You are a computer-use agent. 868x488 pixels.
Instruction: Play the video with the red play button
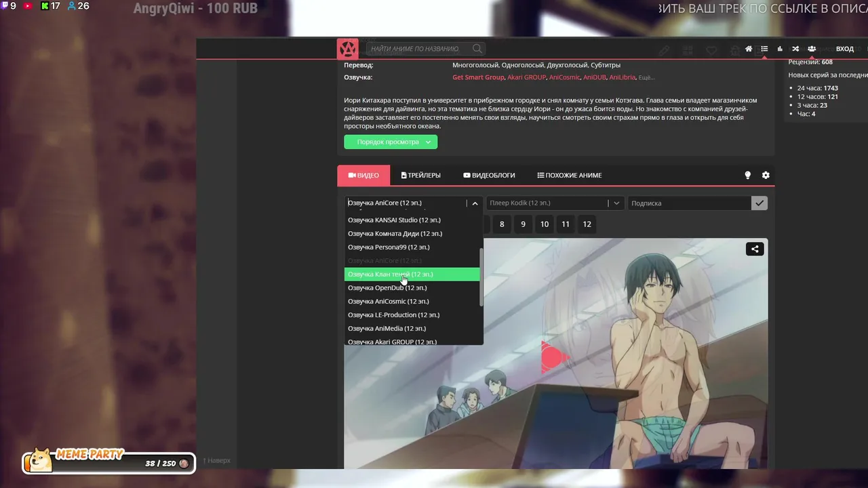click(555, 357)
